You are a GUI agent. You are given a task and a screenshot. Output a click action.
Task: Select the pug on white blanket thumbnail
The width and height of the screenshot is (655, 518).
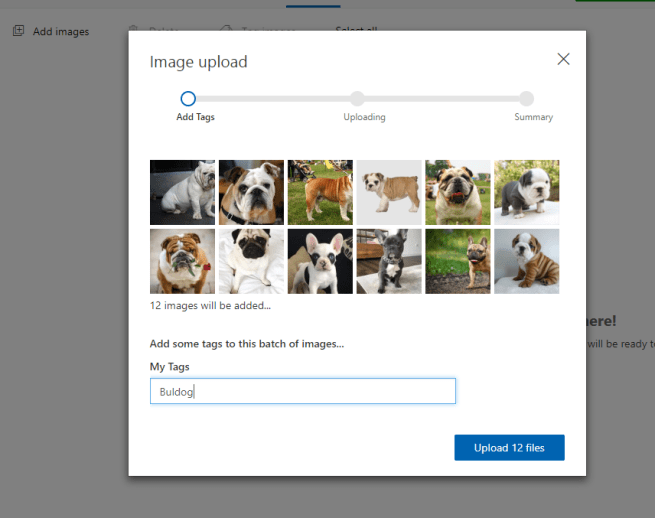[251, 261]
